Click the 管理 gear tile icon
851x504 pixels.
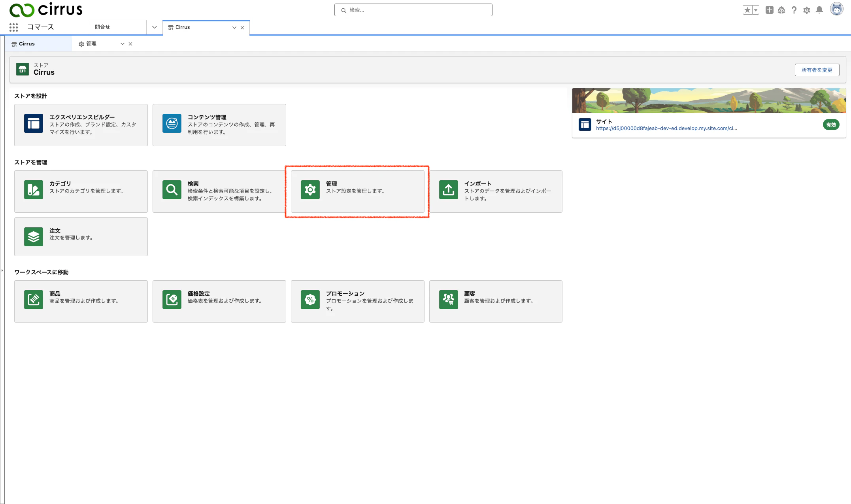[310, 190]
